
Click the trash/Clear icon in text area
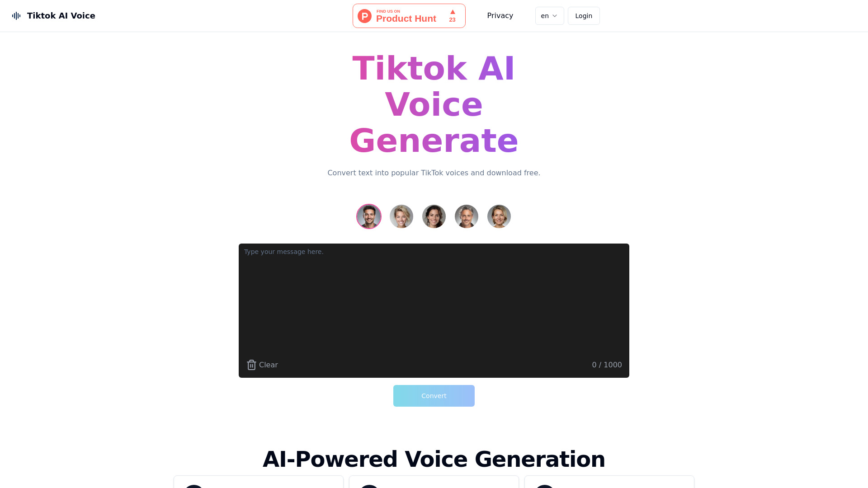point(251,365)
